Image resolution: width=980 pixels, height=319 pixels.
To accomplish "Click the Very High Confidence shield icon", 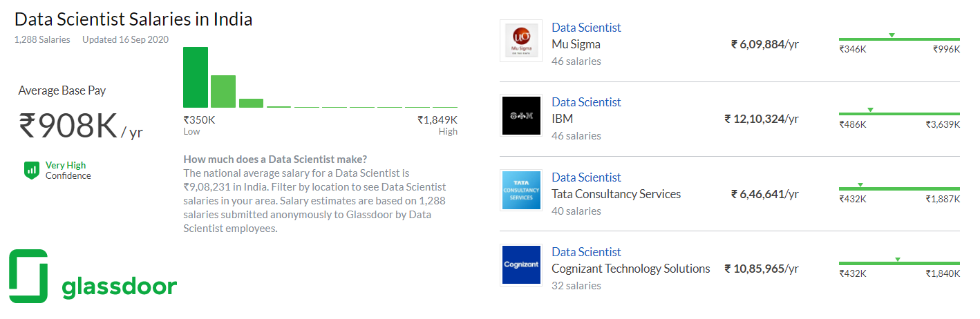I will 31,170.
